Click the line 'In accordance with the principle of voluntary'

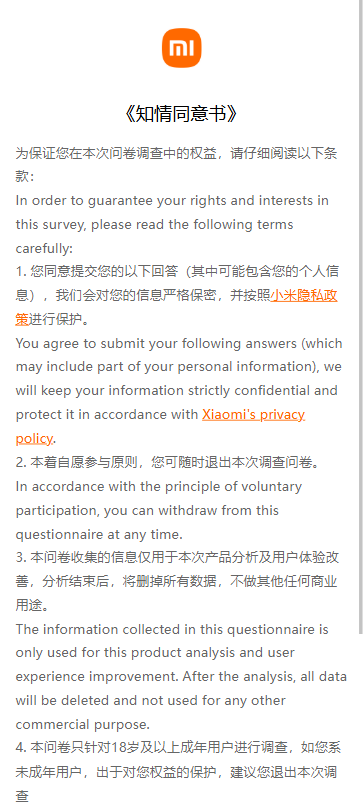pos(158,486)
